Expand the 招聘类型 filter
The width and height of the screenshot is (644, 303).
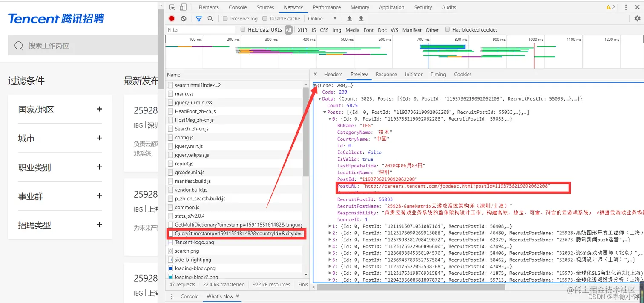pyautogui.click(x=99, y=225)
